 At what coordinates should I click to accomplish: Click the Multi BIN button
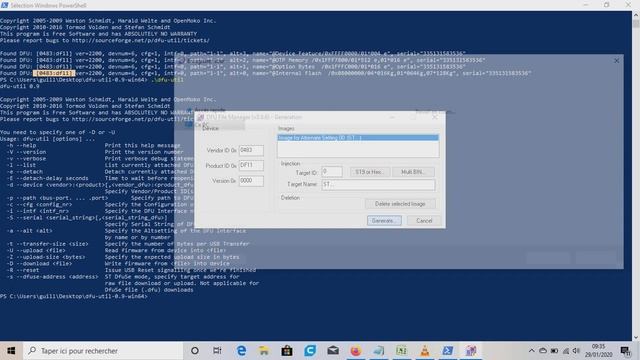pyautogui.click(x=413, y=172)
